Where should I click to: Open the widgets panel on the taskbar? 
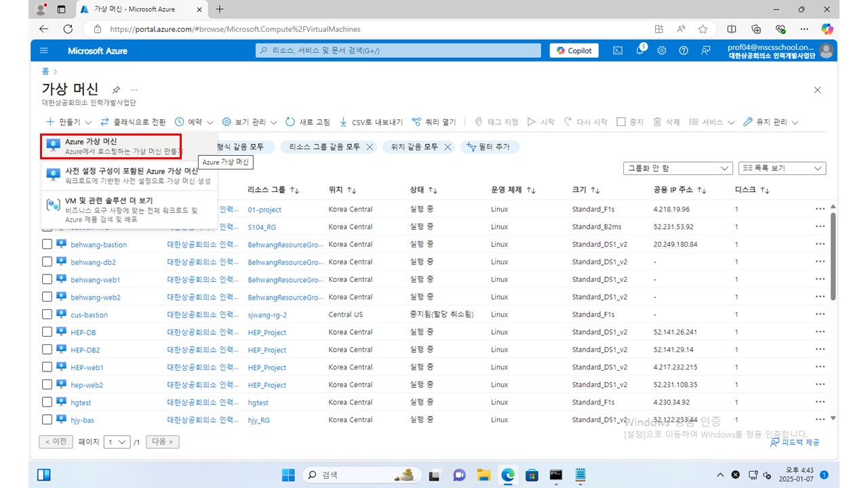point(44,474)
